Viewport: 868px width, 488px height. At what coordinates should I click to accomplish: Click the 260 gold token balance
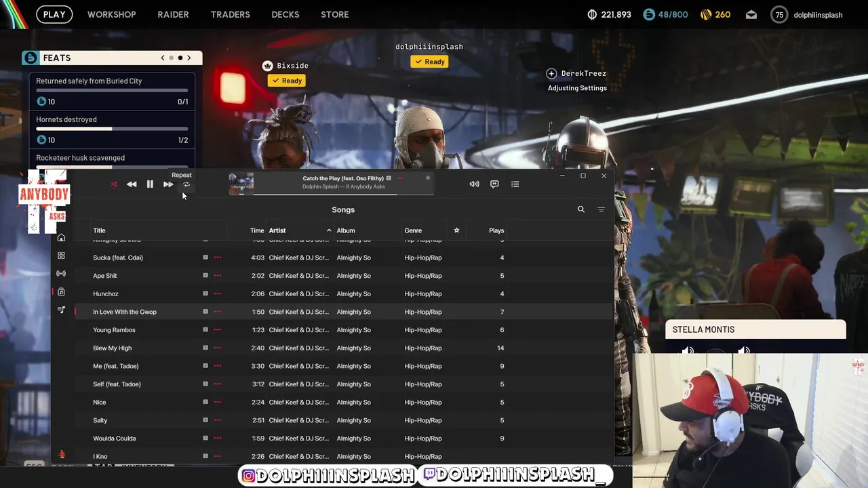[x=715, y=15]
